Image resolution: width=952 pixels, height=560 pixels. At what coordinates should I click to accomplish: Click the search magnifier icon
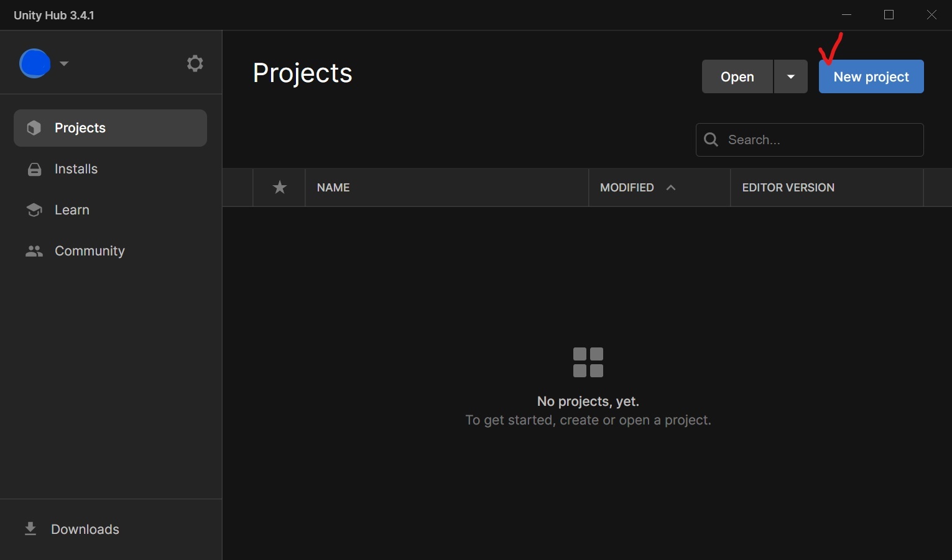(711, 140)
